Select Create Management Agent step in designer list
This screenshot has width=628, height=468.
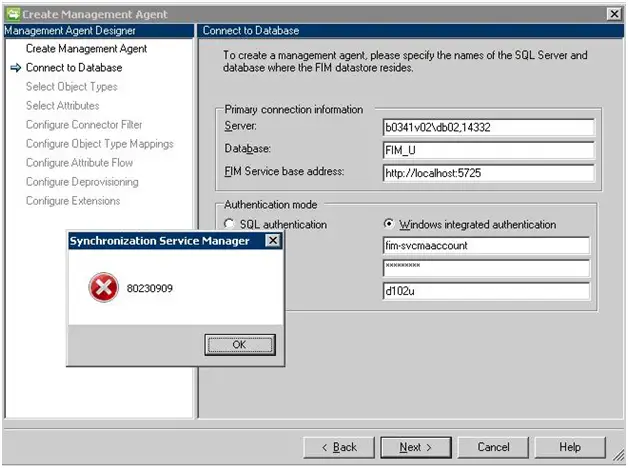[86, 48]
